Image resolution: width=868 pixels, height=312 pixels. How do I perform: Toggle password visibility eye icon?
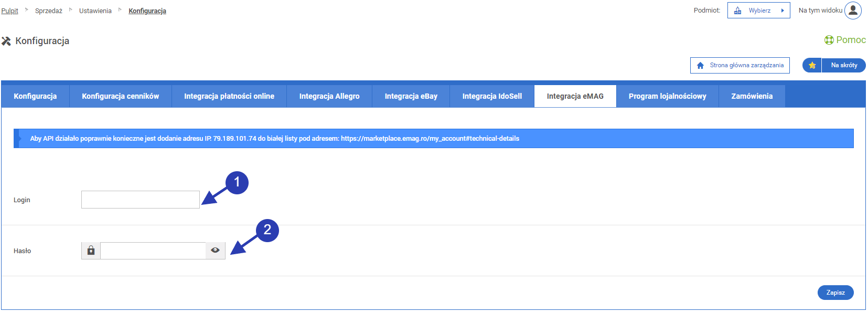[215, 251]
